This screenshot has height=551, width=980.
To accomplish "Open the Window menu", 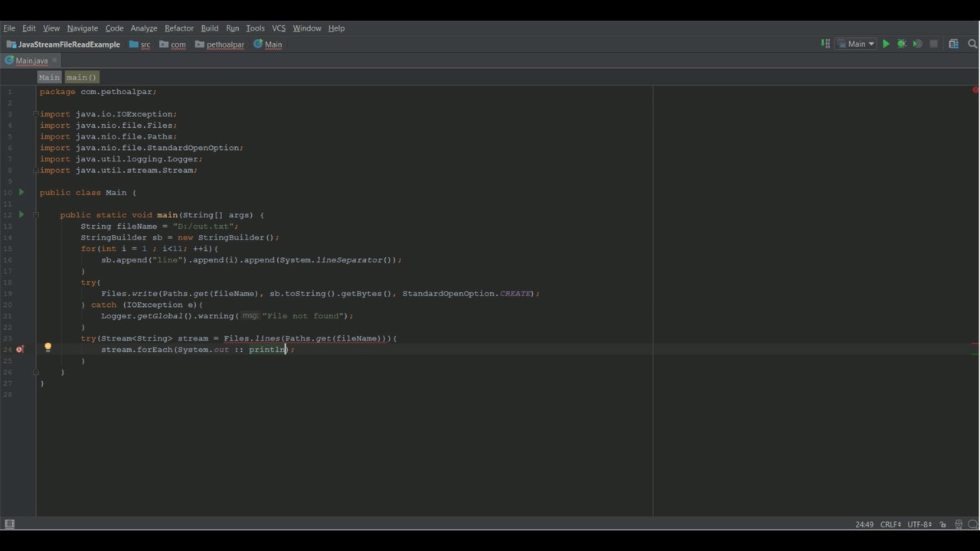I will tap(307, 28).
